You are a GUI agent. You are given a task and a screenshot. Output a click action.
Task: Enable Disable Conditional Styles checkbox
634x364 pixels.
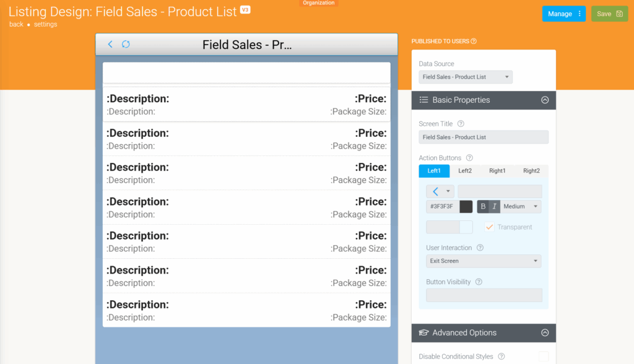(x=544, y=357)
